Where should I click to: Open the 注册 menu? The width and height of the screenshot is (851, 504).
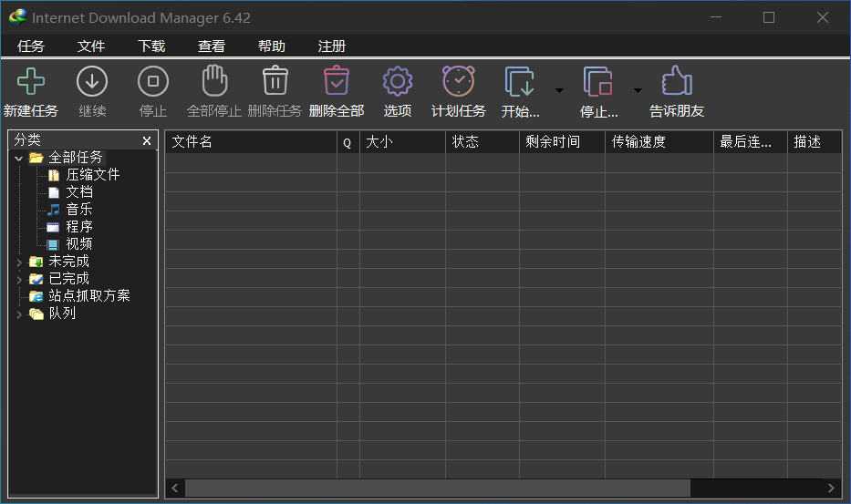click(332, 46)
